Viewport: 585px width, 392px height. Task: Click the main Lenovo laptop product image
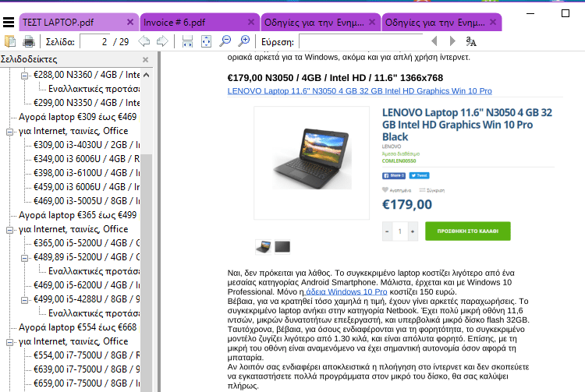click(x=311, y=158)
